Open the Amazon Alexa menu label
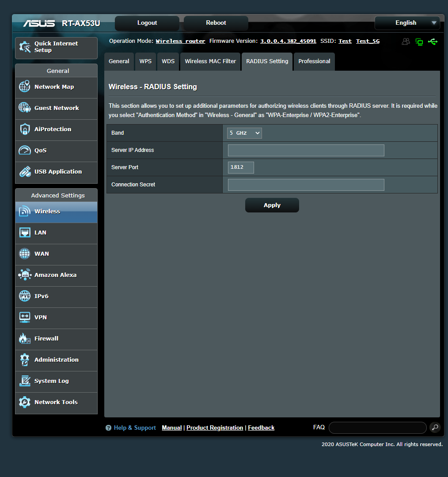448x477 pixels. coord(55,275)
